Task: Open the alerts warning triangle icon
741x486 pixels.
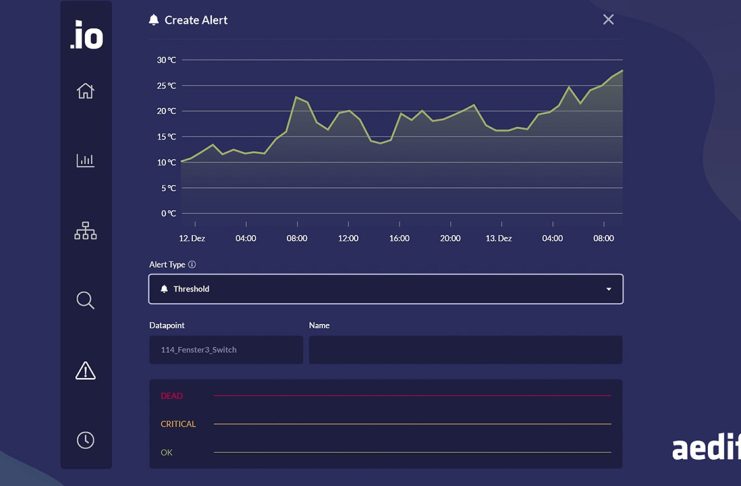Action: pos(86,371)
